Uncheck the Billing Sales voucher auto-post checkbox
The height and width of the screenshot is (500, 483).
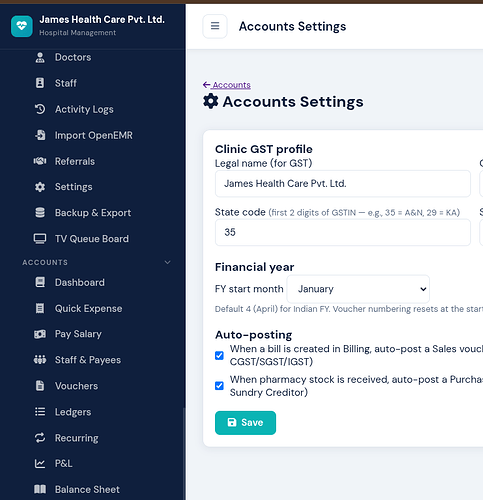point(219,355)
